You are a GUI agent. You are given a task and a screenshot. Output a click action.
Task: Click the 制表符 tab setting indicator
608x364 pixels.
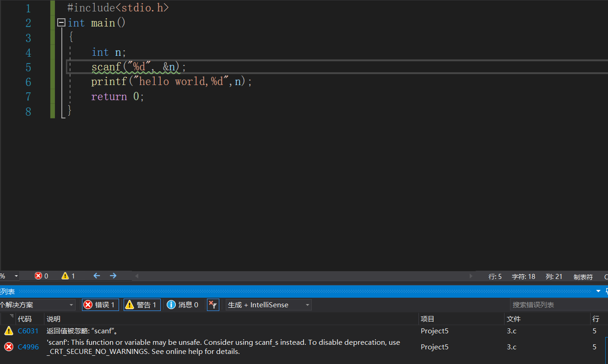tap(583, 277)
